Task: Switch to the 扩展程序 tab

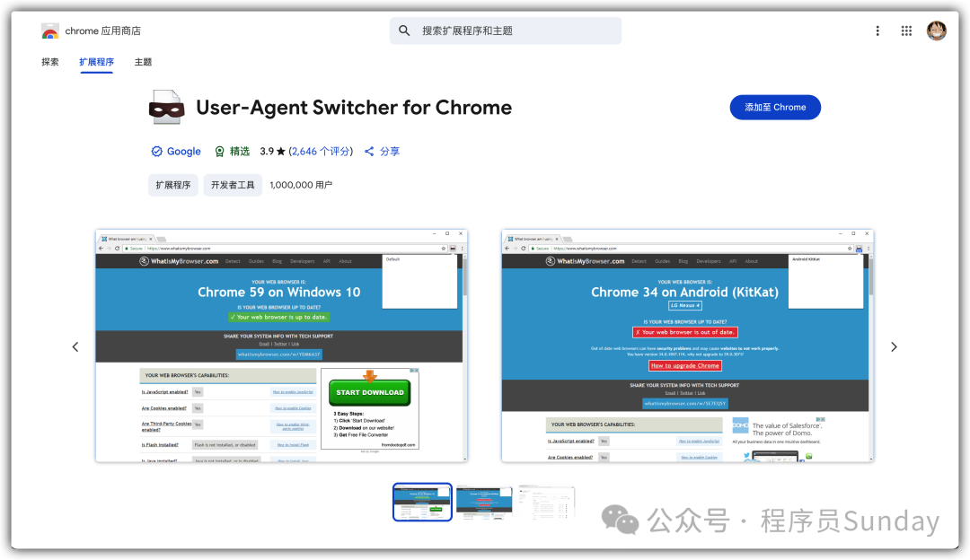Action: pyautogui.click(x=96, y=62)
